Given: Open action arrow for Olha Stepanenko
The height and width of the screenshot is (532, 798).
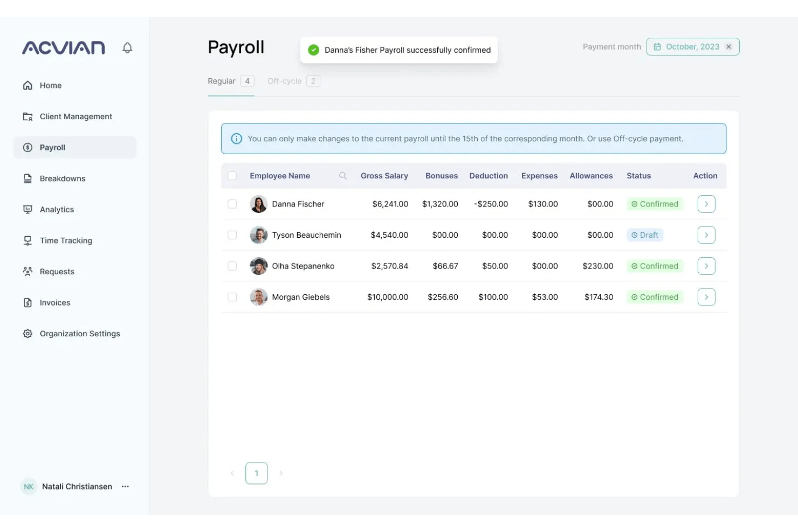Looking at the screenshot, I should (706, 266).
